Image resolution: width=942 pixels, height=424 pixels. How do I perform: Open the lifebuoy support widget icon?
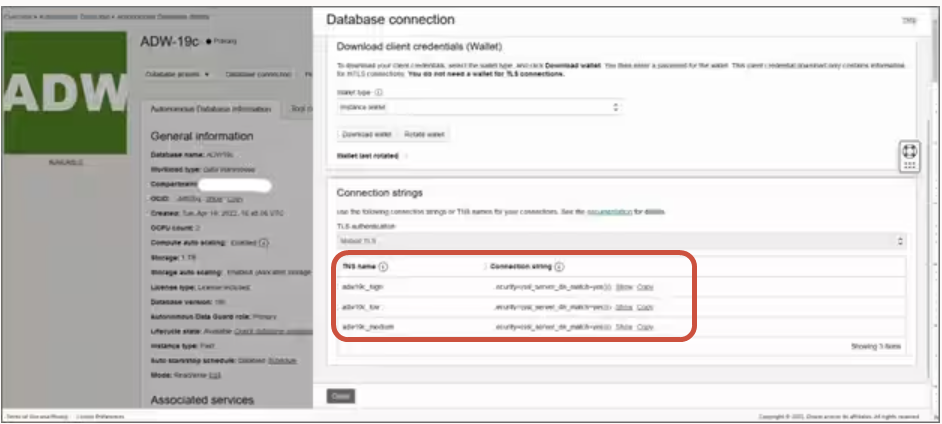pos(910,151)
